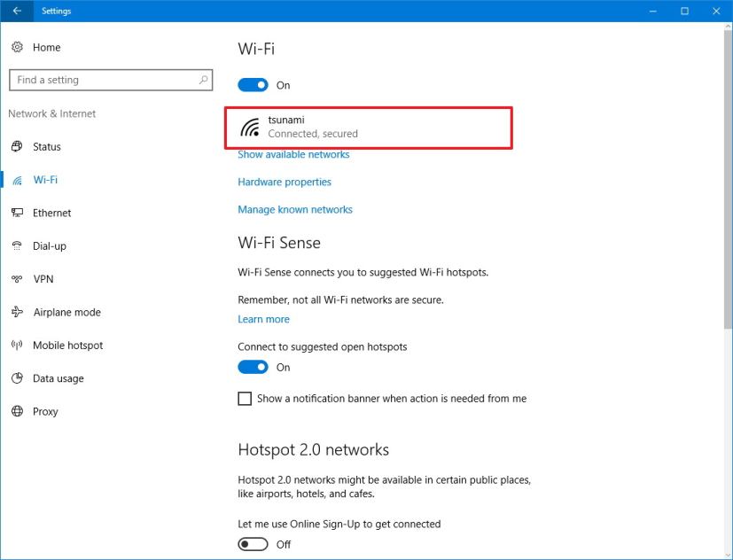
Task: Focus the Find a setting search box
Action: [111, 80]
